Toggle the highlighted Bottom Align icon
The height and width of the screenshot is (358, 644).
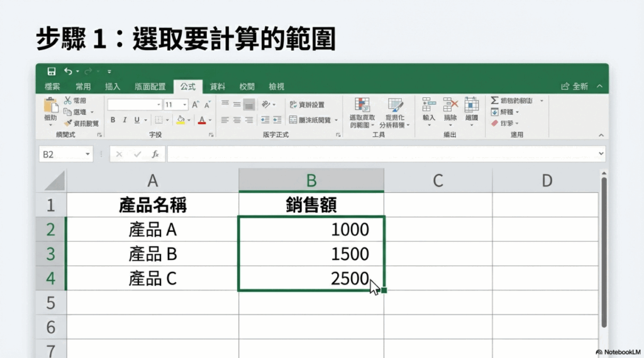click(249, 104)
